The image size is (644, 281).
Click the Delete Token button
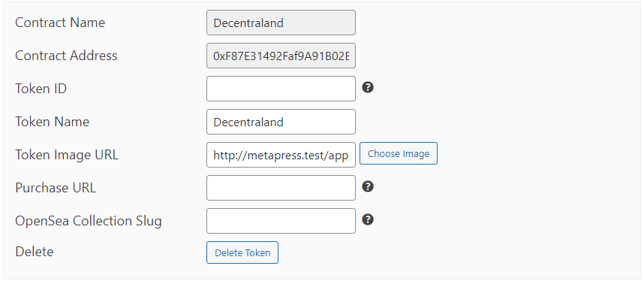click(242, 252)
